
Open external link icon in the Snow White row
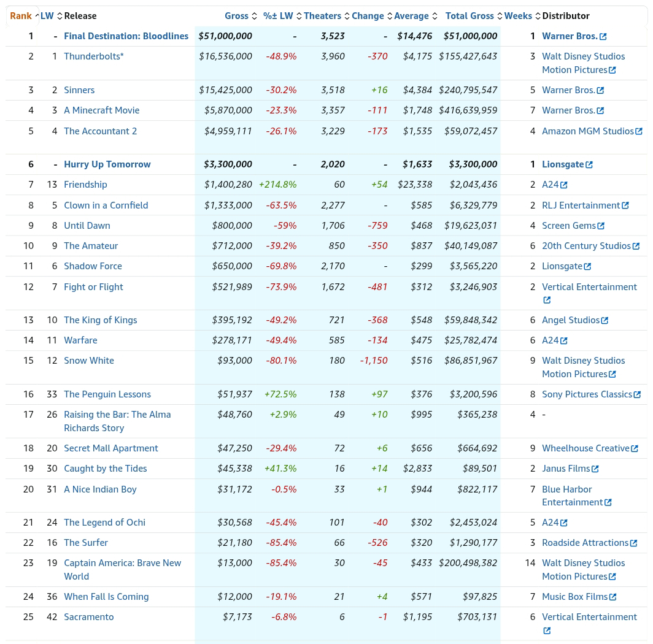612,375
